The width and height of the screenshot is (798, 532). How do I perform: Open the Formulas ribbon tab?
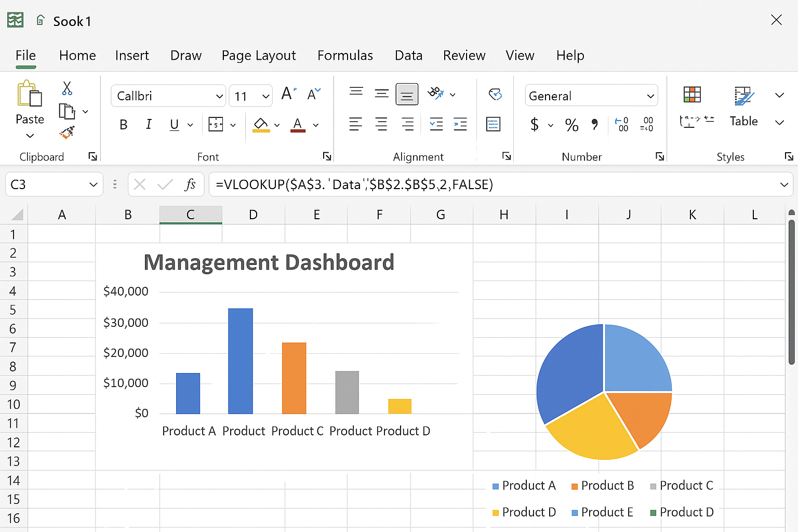[345, 56]
